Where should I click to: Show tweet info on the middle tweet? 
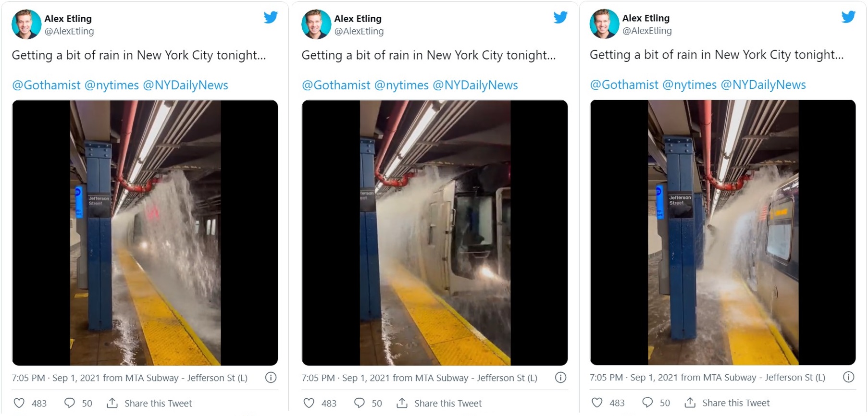coord(560,378)
